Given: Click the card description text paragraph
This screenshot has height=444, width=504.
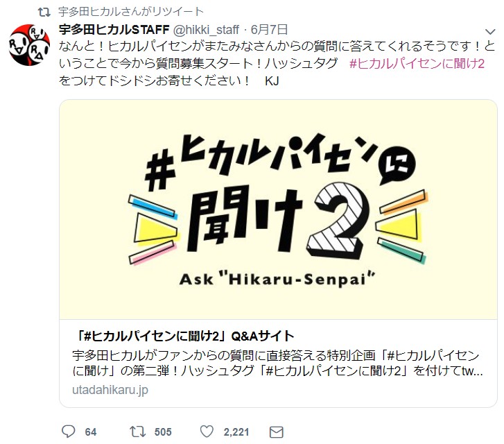Looking at the screenshot, I should [x=277, y=364].
